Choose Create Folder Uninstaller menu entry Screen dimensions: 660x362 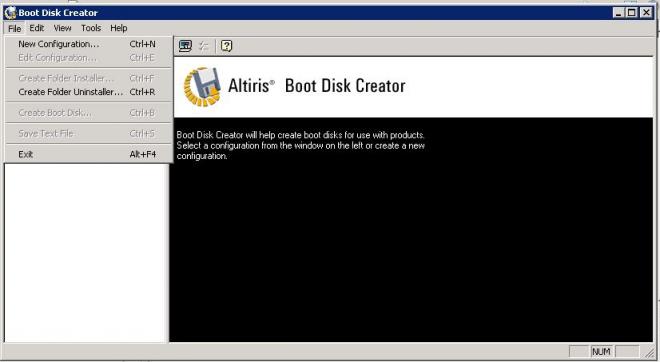click(x=88, y=92)
